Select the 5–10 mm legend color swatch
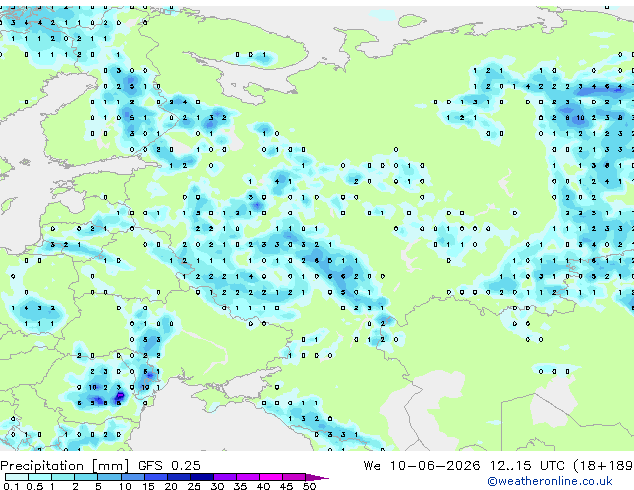This screenshot has width=634, height=490. (x=109, y=477)
